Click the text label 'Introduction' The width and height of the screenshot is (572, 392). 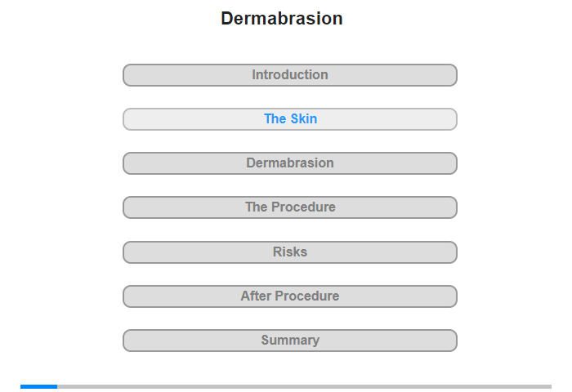[x=290, y=75]
